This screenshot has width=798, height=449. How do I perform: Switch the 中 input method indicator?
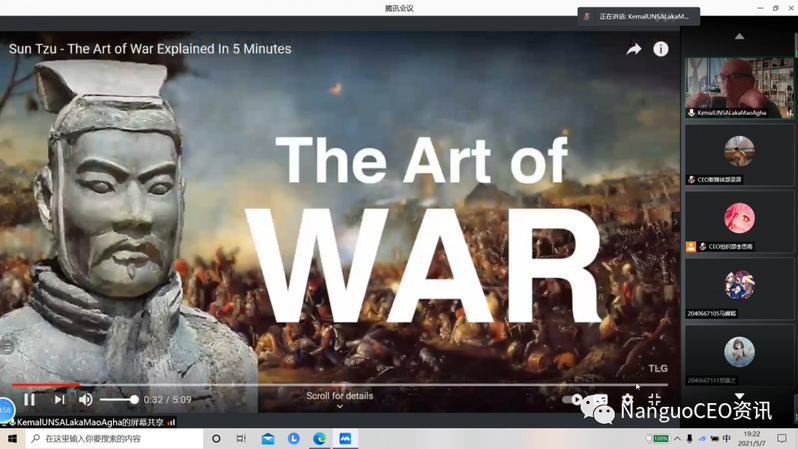[x=727, y=438]
